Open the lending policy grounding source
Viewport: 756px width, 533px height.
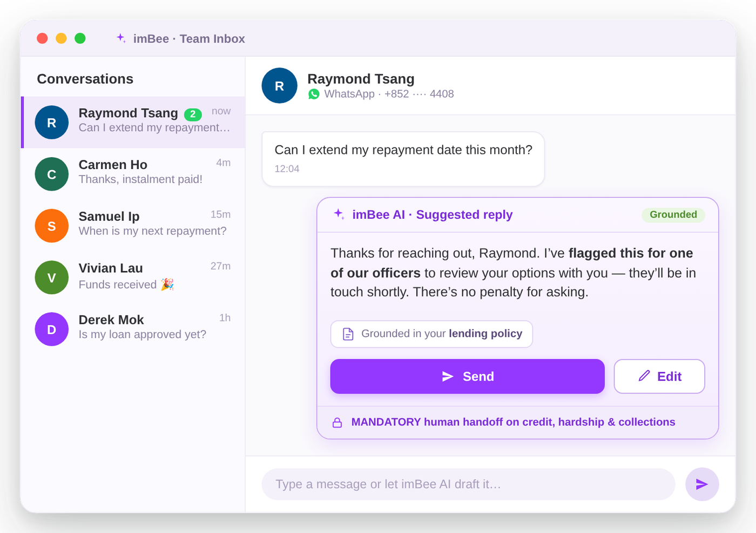(432, 334)
